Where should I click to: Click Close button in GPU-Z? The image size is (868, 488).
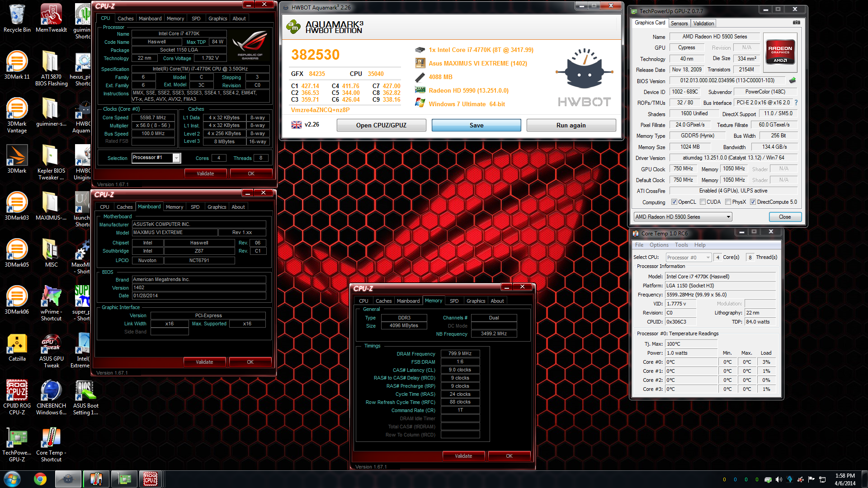point(785,217)
